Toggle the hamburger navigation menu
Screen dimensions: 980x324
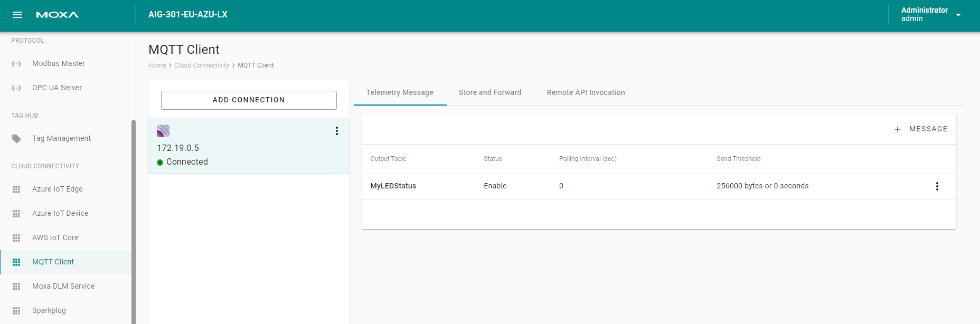[x=17, y=15]
